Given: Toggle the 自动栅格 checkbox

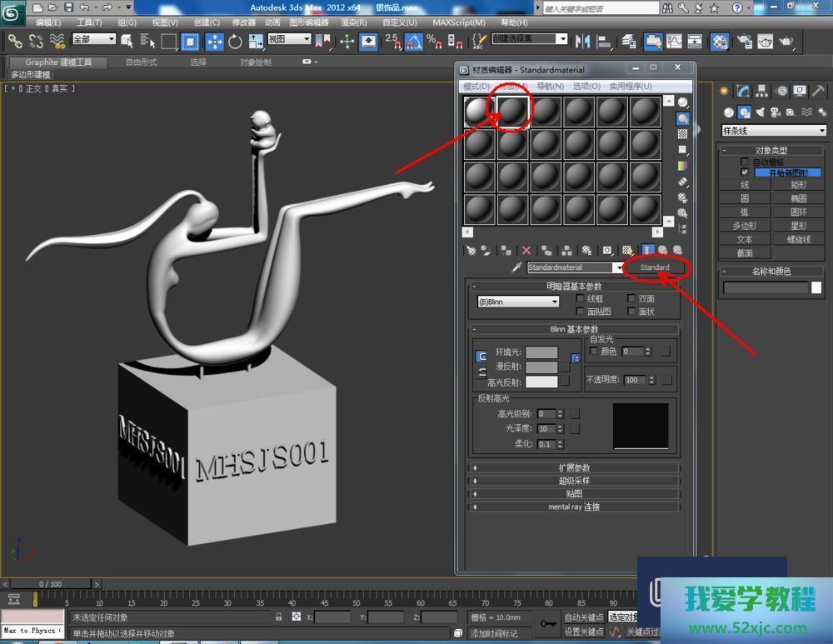Looking at the screenshot, I should coord(745,162).
